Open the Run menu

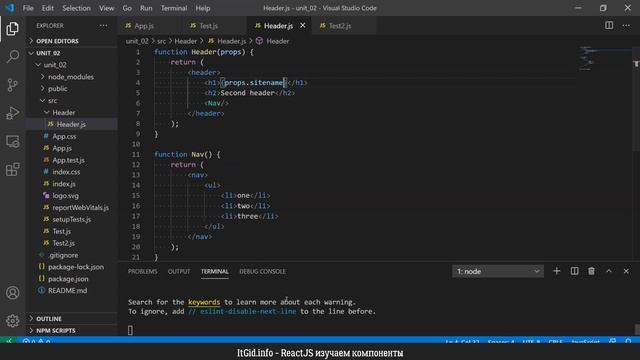146,8
